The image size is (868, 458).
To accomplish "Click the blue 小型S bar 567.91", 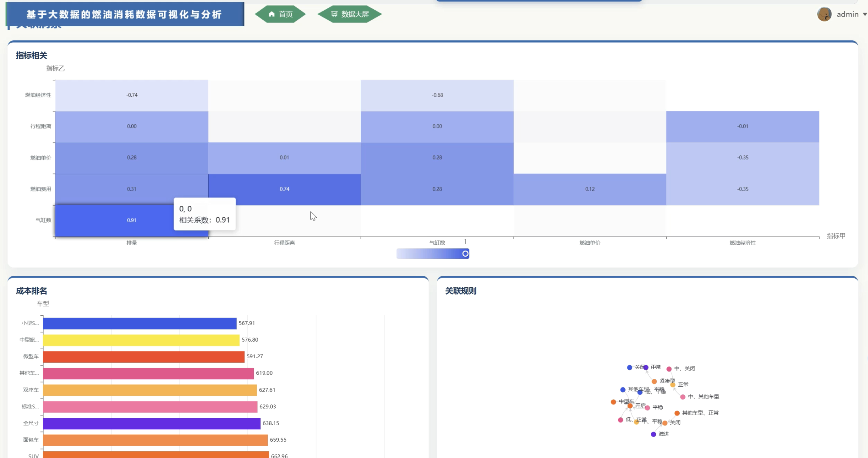I will 140,323.
